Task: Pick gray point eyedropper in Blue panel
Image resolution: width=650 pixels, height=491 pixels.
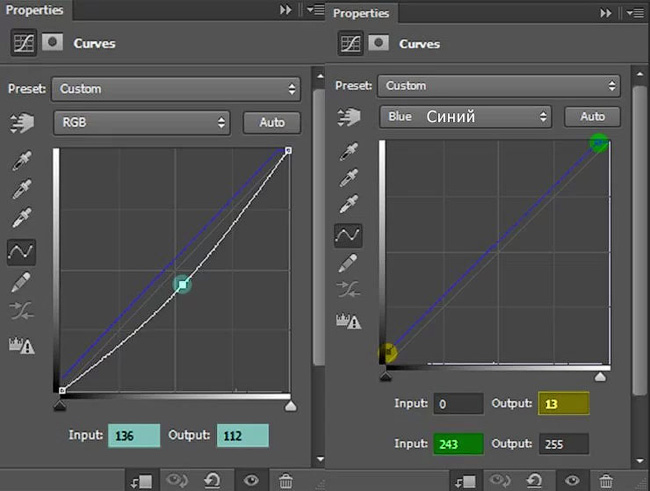Action: [x=349, y=177]
